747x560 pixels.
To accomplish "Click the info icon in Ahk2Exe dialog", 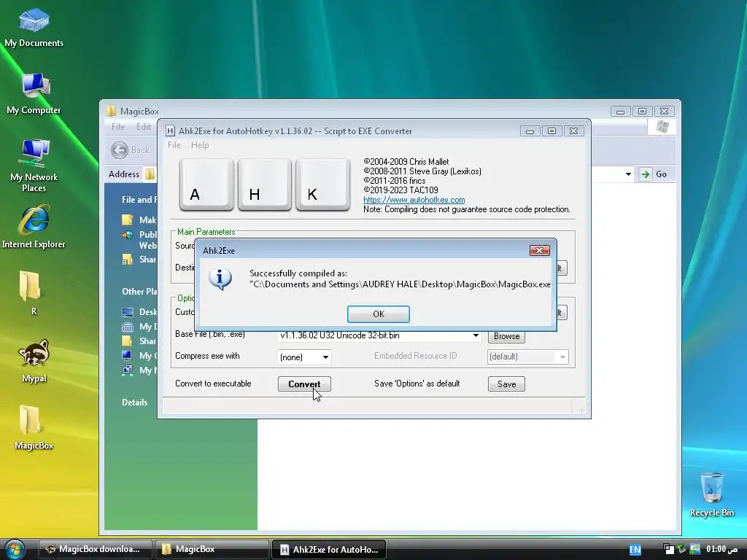I will [x=220, y=279].
